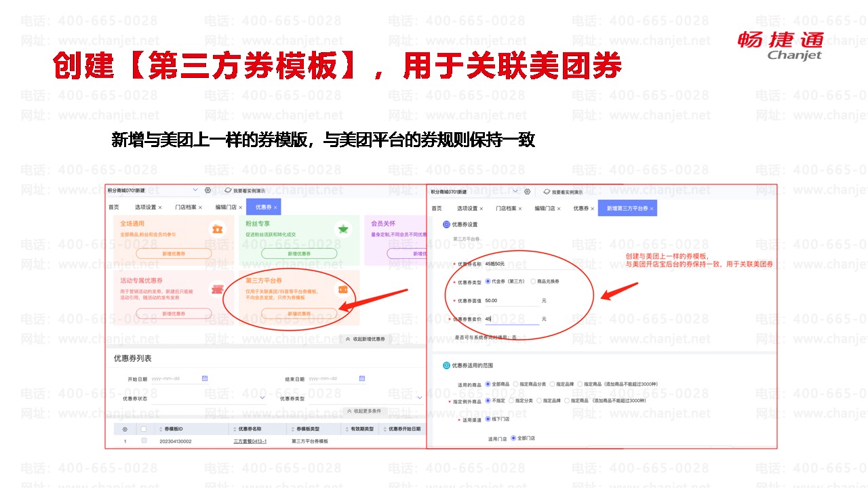Collapse the section with 收起新增优惠券
The width and height of the screenshot is (868, 488).
click(x=365, y=339)
